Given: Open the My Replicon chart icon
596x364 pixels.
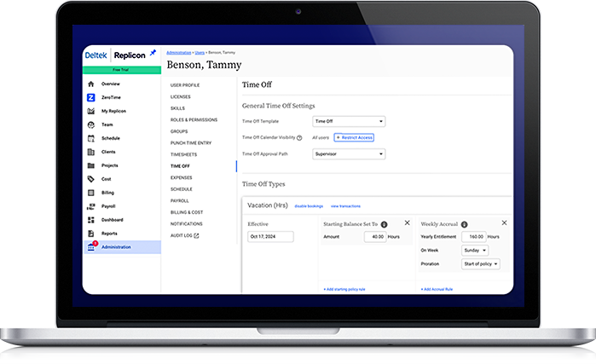Looking at the screenshot, I should coord(91,111).
